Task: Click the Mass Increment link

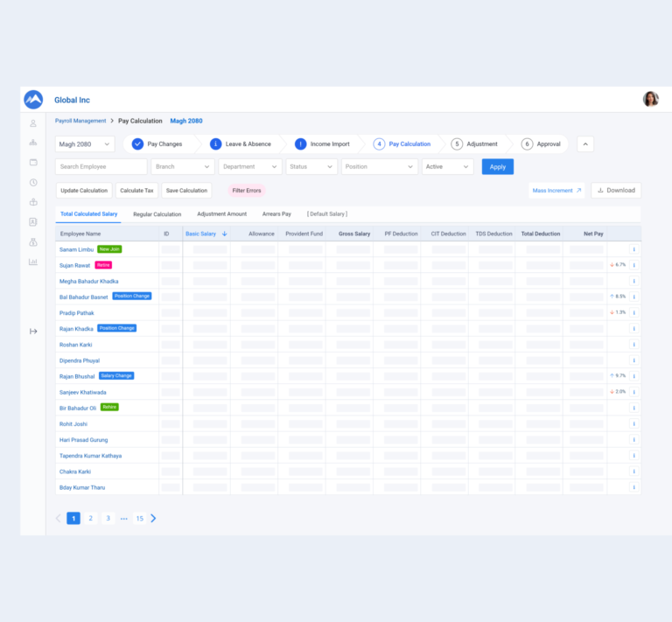Action: click(556, 191)
